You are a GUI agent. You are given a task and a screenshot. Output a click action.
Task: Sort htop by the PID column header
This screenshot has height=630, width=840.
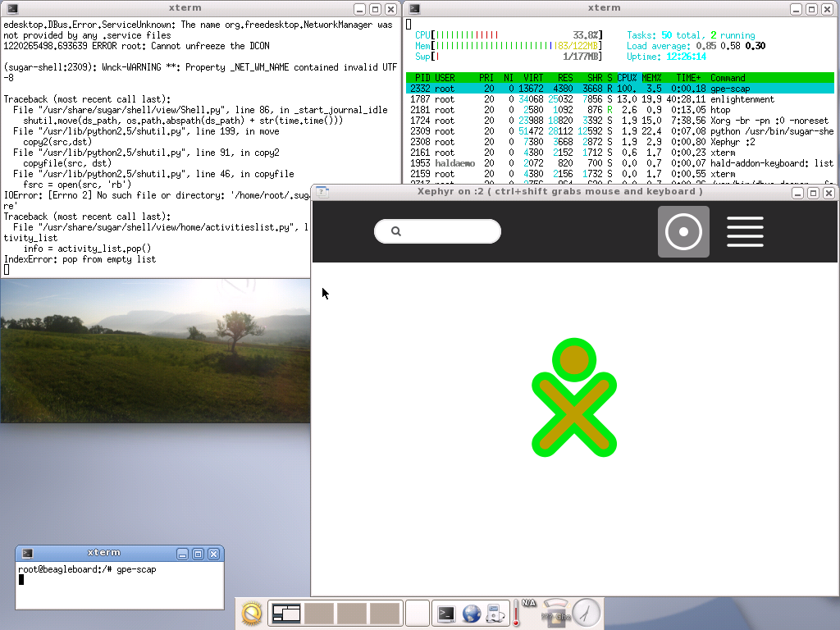click(x=420, y=78)
